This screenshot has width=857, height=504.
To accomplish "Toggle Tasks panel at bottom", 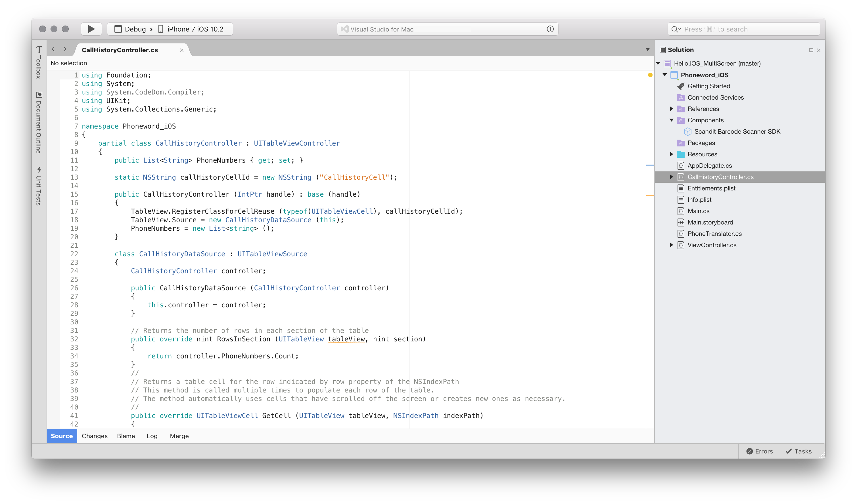I will point(798,451).
